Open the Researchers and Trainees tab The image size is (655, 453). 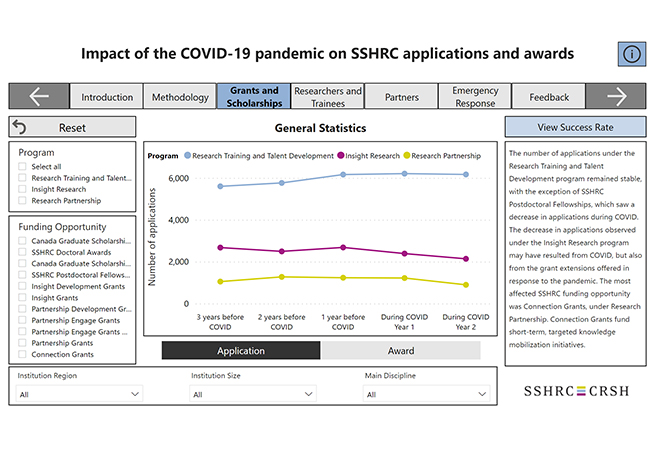pyautogui.click(x=328, y=97)
